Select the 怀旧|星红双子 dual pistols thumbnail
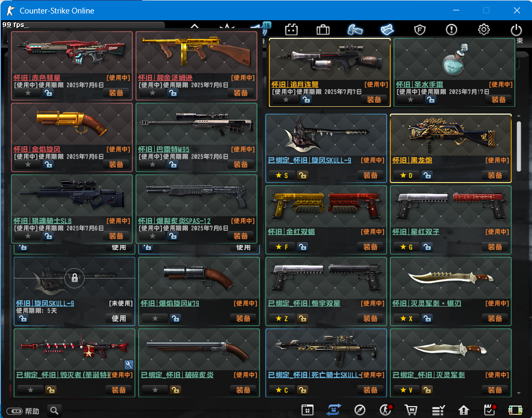Viewport: 532px width, 418px height. tap(451, 206)
